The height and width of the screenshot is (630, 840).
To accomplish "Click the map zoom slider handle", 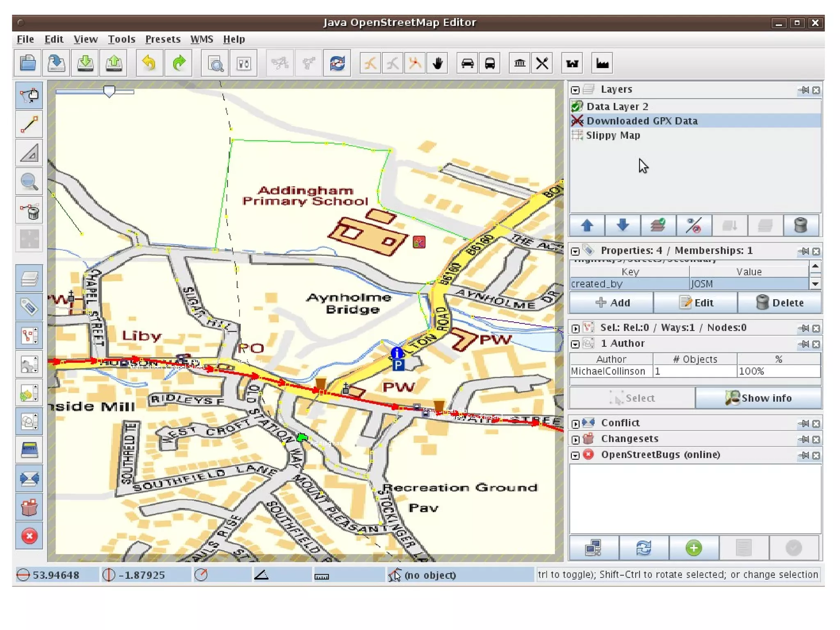I will pos(109,91).
